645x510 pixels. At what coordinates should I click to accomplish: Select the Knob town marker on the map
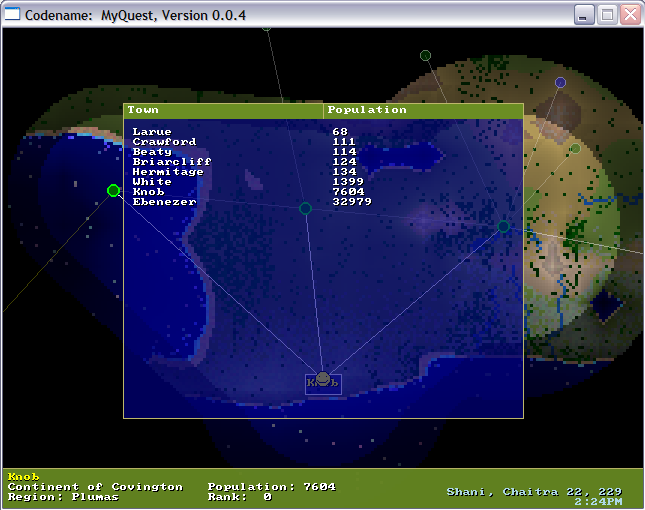click(322, 379)
